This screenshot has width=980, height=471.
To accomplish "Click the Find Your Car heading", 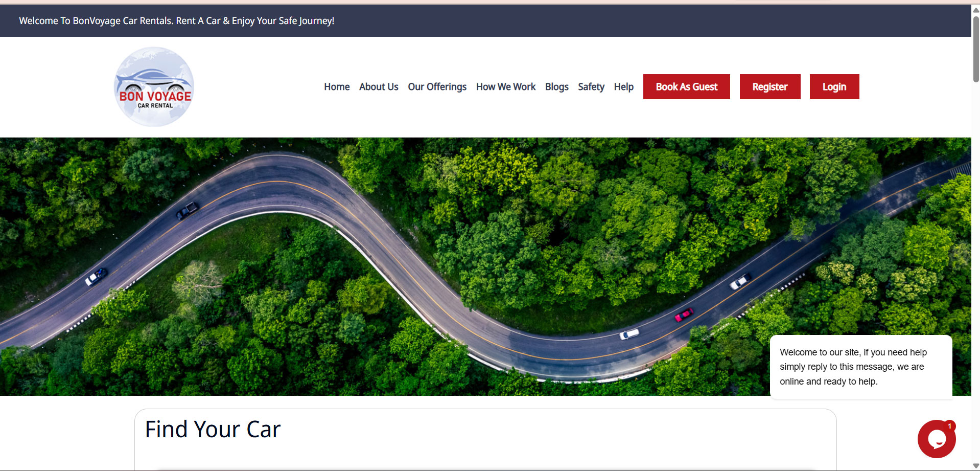I will click(x=213, y=429).
